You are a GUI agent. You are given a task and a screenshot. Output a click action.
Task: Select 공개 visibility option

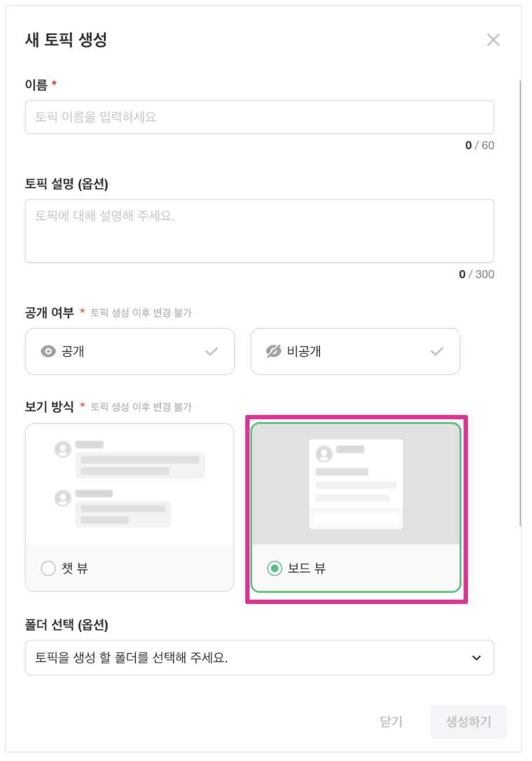pos(130,351)
